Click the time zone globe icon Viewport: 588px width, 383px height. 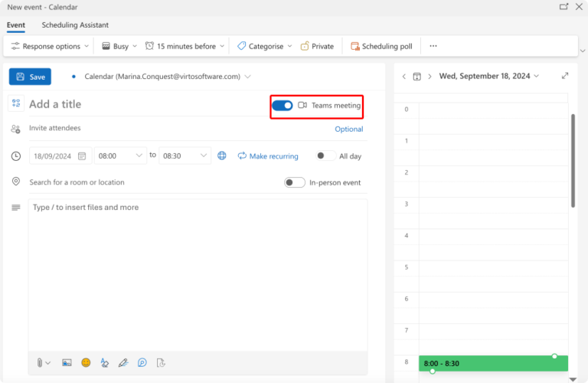coord(222,155)
